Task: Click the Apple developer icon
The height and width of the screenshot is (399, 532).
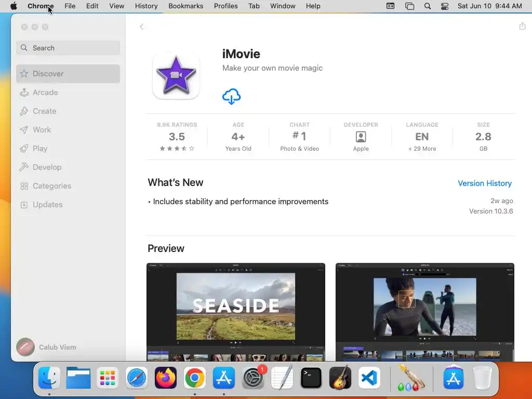Action: 361,137
